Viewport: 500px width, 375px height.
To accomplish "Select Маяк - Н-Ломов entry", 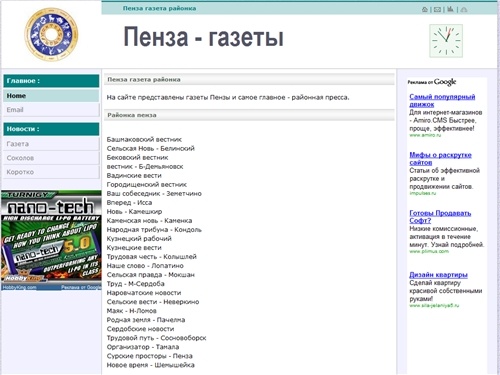I will point(131,311).
